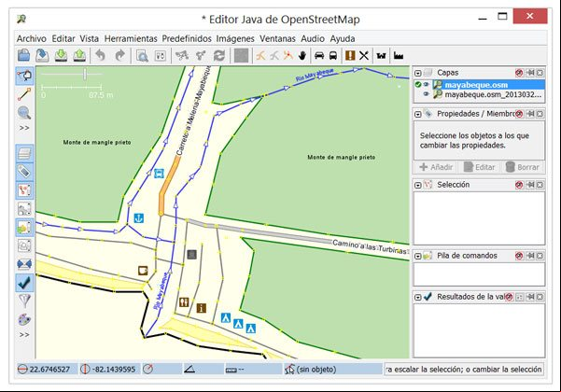Redo the last undone action
The image size is (561, 392).
(119, 56)
